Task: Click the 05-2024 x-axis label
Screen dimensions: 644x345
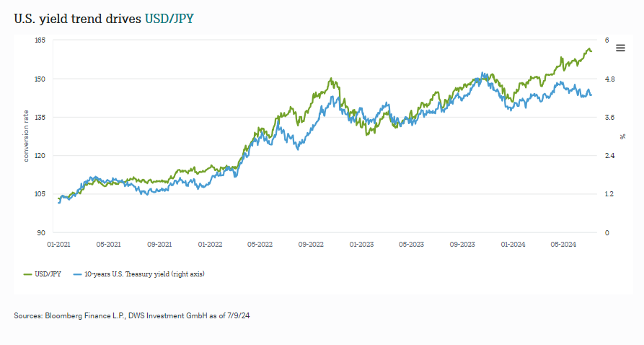Action: coord(563,244)
